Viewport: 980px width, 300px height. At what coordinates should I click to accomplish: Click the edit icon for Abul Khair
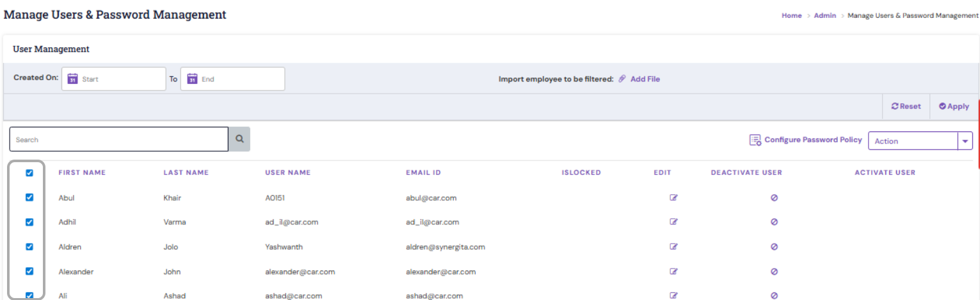tap(673, 197)
